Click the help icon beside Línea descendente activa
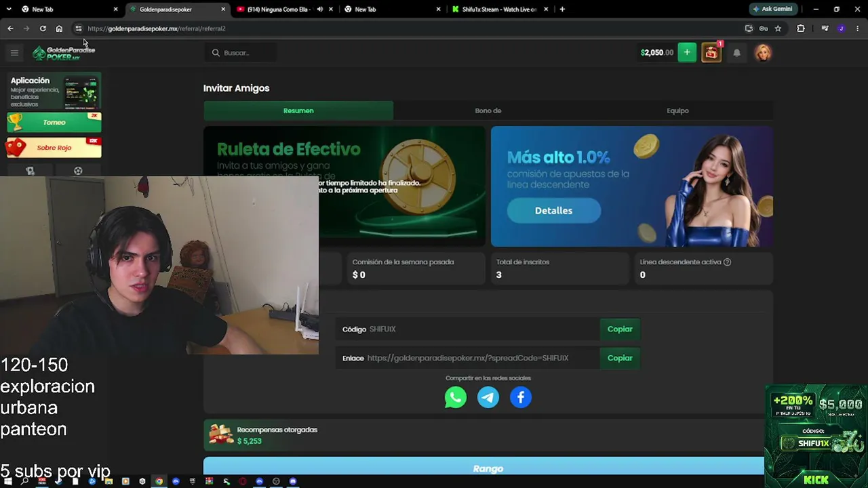The image size is (868, 488). 727,262
